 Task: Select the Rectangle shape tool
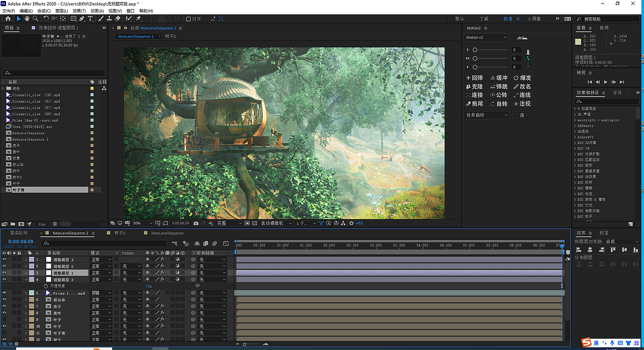point(73,19)
